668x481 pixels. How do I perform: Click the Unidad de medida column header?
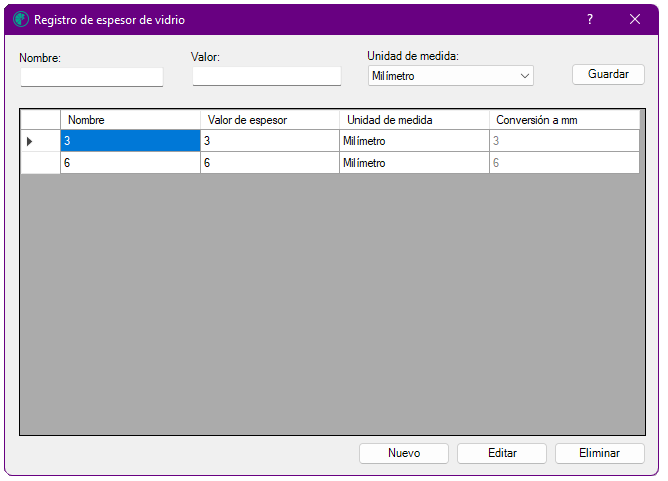[413, 120]
